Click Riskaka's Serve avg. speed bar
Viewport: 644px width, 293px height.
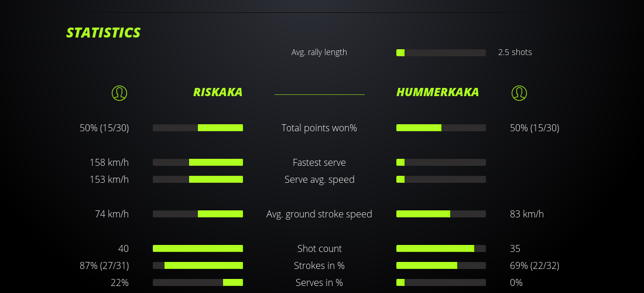[198, 179]
